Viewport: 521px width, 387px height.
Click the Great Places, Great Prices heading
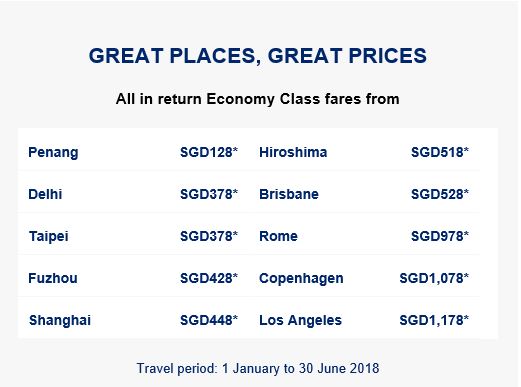click(258, 56)
